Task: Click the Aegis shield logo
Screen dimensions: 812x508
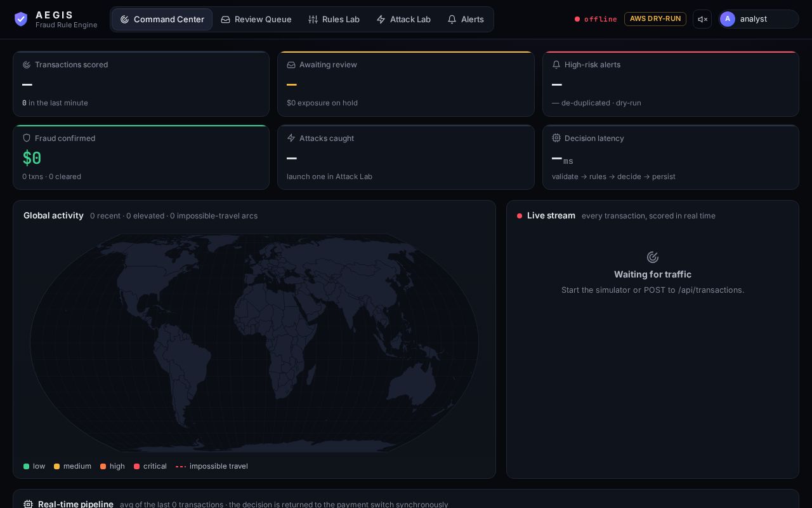Action: coord(21,19)
